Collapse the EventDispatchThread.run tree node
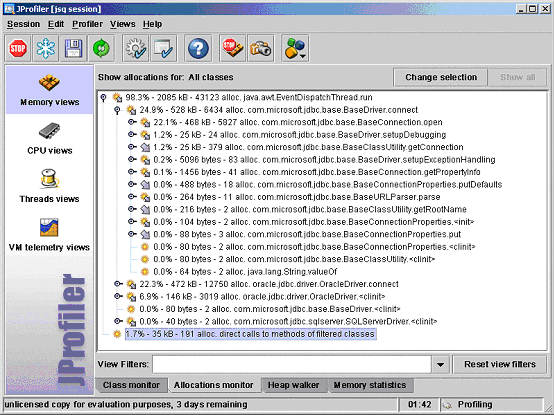Image resolution: width=554 pixels, height=415 pixels. [104, 98]
